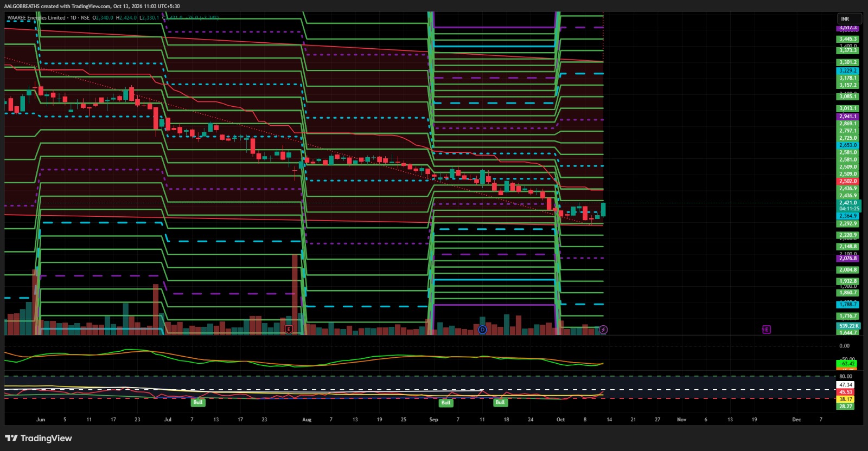This screenshot has height=451, width=868.
Task: Click the cyan 2,653.0 price label
Action: [x=848, y=145]
